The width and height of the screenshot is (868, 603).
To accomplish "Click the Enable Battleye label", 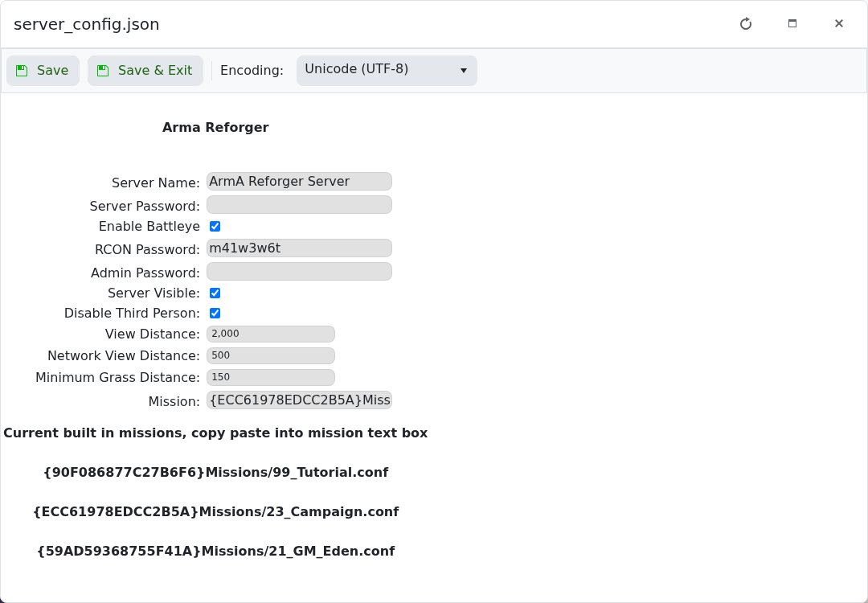I will [149, 227].
